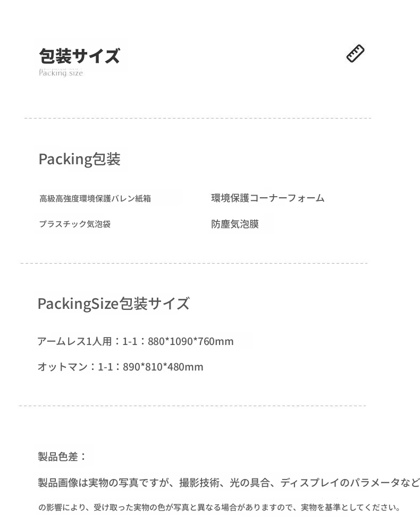Click the dashed divider above PackingSize heading

(x=194, y=263)
